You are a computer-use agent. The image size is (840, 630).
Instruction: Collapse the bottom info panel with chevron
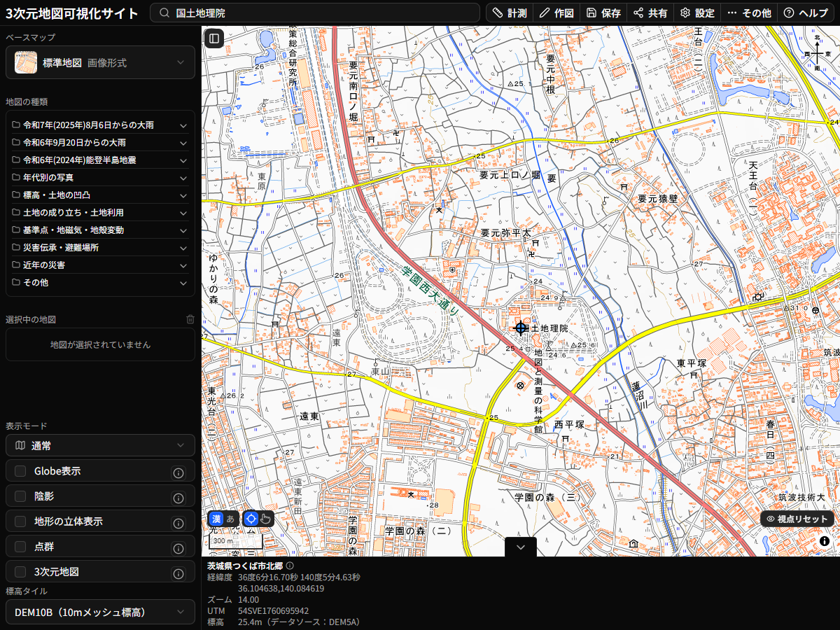pos(520,547)
